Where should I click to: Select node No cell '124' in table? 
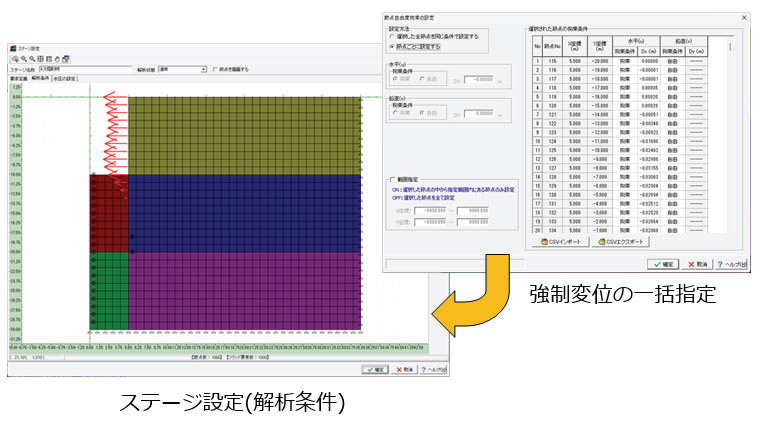tap(552, 141)
